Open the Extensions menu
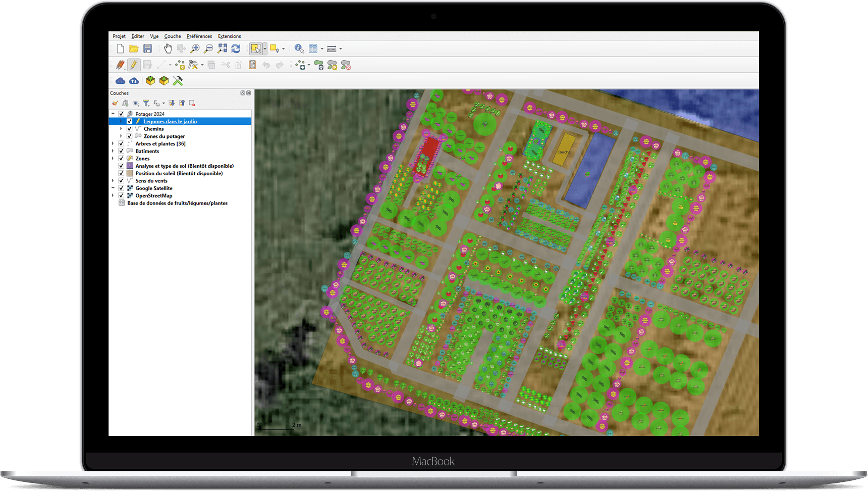 (230, 36)
